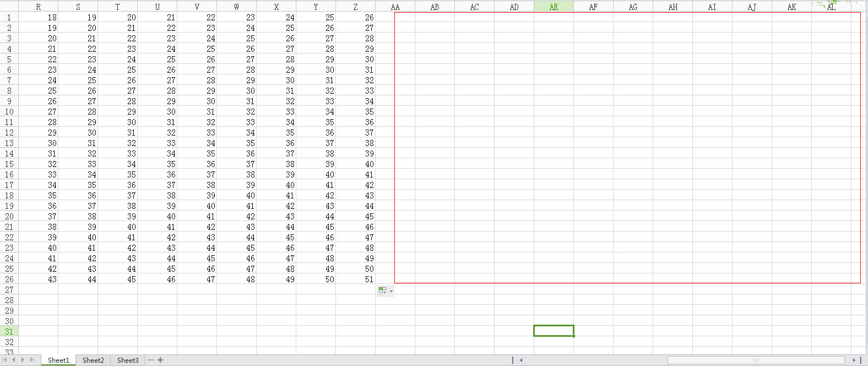The width and height of the screenshot is (868, 366).
Task: Select column AD by its header
Action: 514,7
